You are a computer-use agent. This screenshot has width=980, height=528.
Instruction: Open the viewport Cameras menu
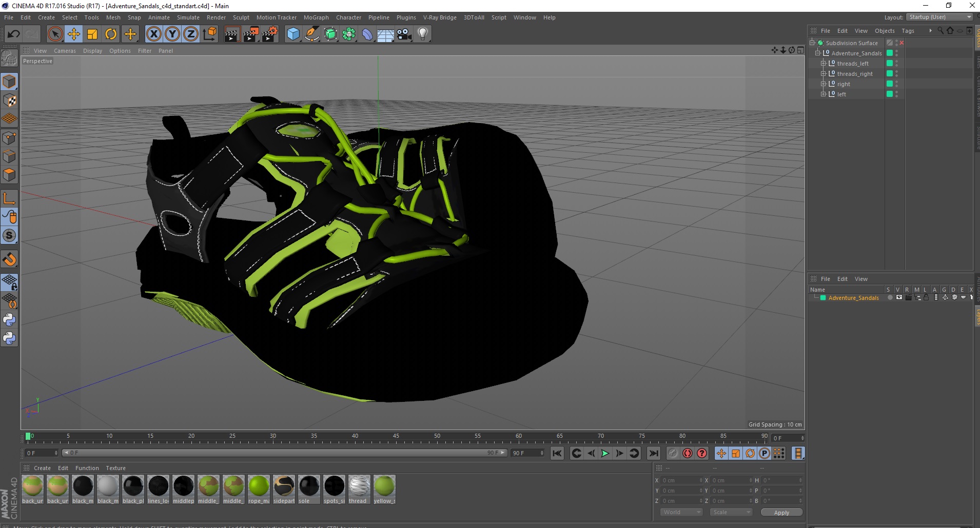pos(65,51)
